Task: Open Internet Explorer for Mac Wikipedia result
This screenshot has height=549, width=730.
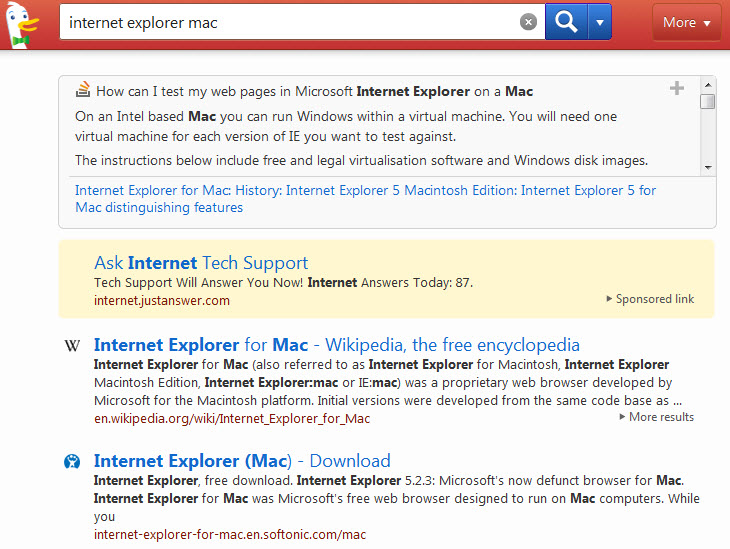Action: click(336, 345)
